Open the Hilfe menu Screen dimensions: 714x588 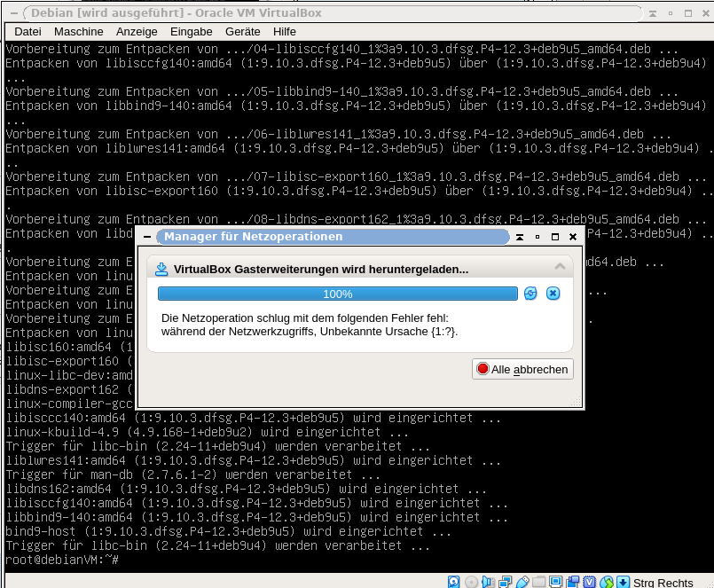point(285,31)
